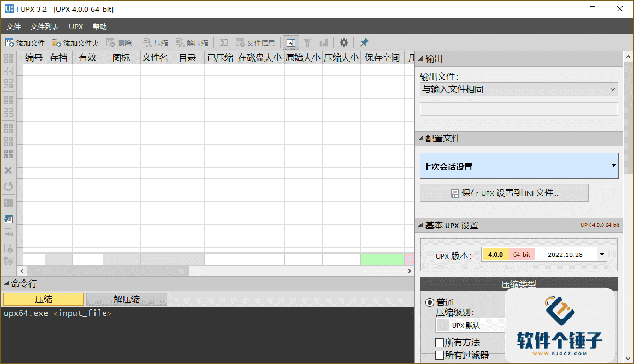Click the statistics chart icon in toolbar
Image resolution: width=634 pixels, height=364 pixels.
pos(323,43)
